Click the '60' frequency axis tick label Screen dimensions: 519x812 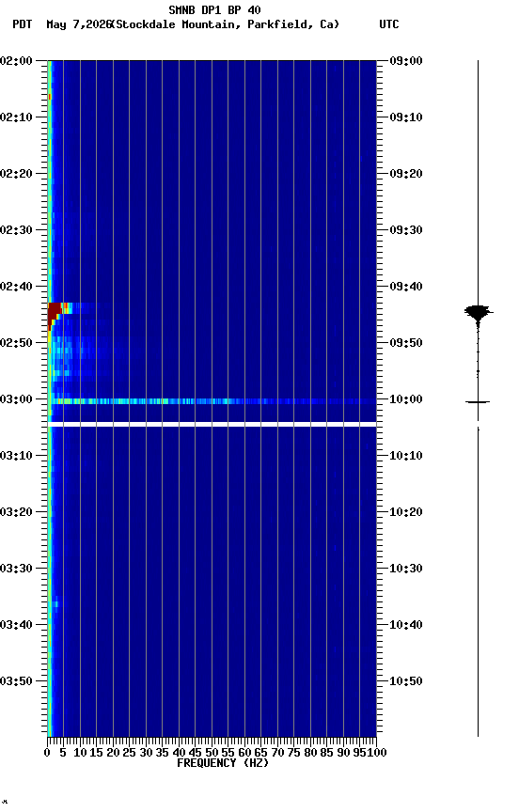pos(244,753)
